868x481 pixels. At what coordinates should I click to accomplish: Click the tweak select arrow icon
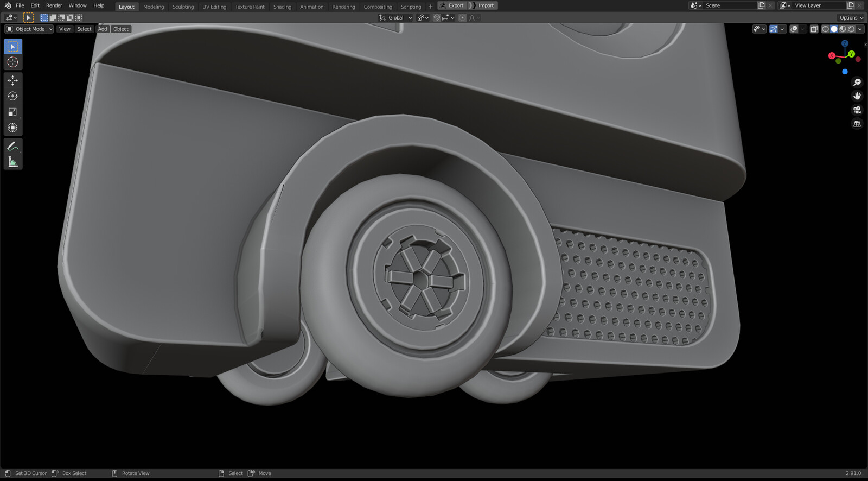pyautogui.click(x=28, y=17)
